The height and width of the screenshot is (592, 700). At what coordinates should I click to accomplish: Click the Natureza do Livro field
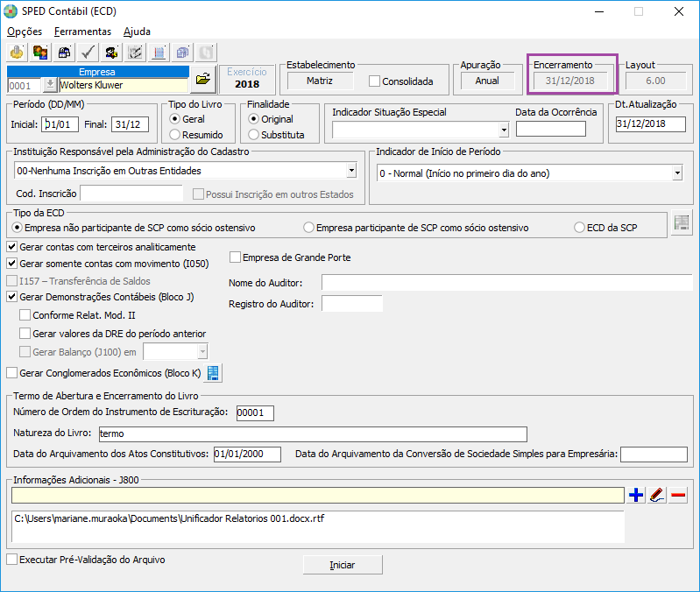(x=313, y=433)
